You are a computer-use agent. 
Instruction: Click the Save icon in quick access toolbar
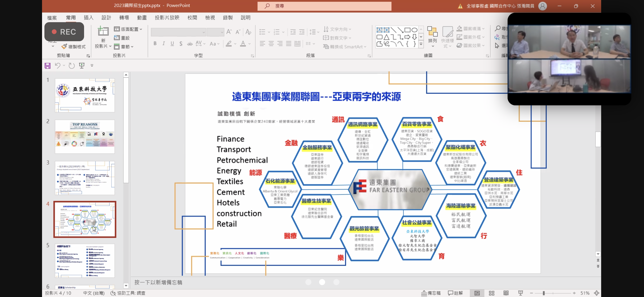[x=48, y=65]
